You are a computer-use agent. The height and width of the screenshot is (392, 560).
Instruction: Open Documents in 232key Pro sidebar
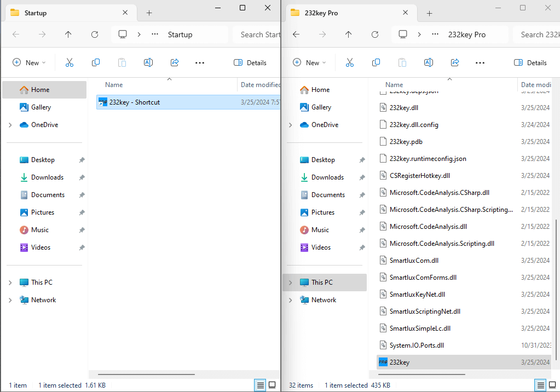coord(328,195)
